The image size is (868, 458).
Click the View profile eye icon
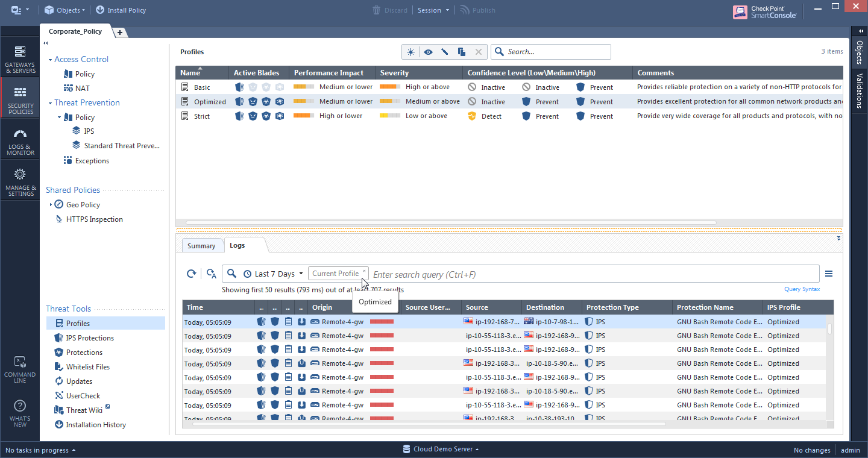(428, 52)
